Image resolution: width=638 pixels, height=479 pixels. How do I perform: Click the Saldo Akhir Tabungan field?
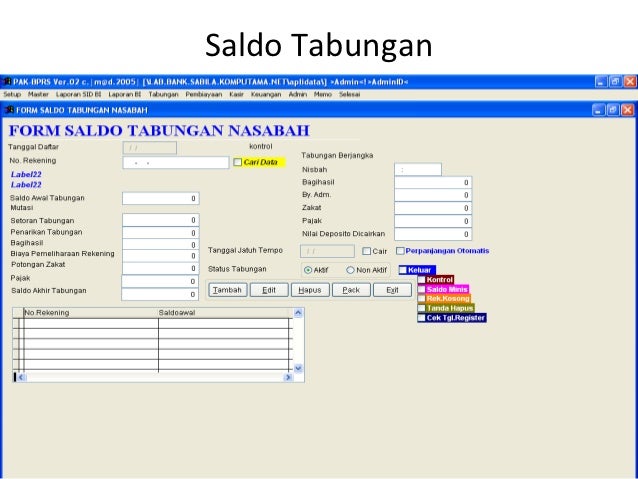[x=160, y=294]
